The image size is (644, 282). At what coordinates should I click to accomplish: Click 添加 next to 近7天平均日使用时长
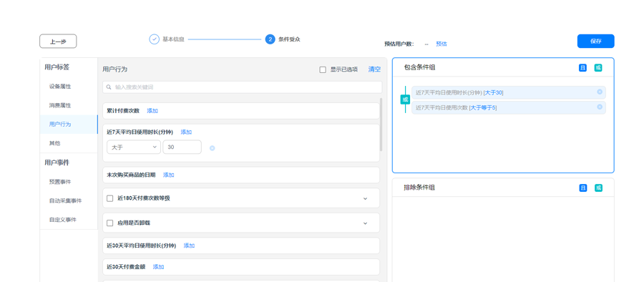coord(186,132)
